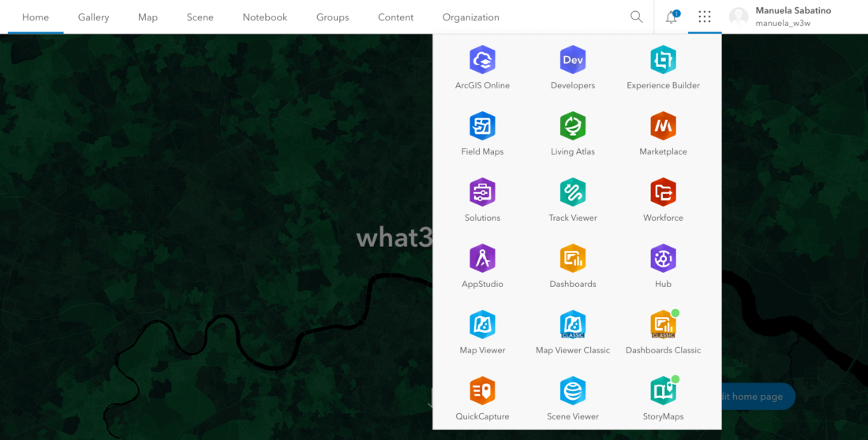Click the Edit home page button
The image size is (868, 440).
coord(758,397)
